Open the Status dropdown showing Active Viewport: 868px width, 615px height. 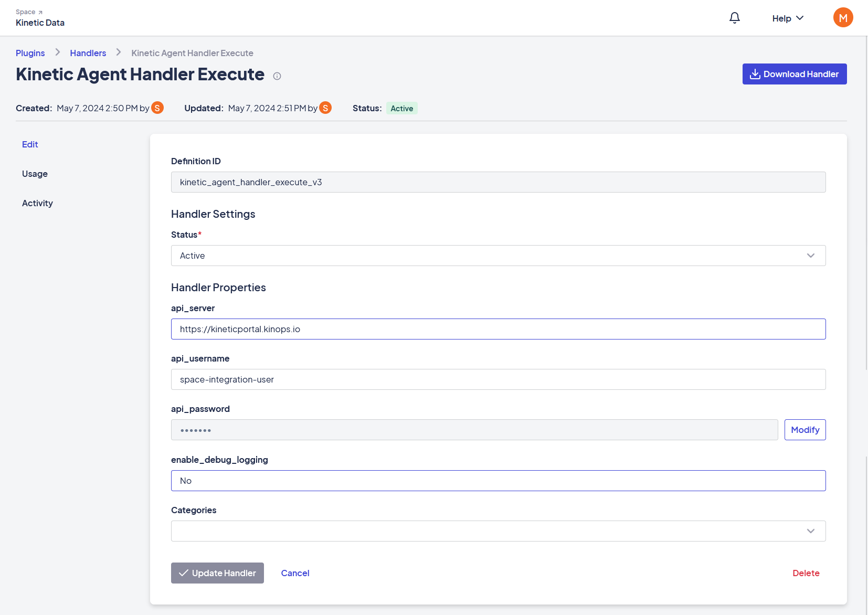click(498, 256)
